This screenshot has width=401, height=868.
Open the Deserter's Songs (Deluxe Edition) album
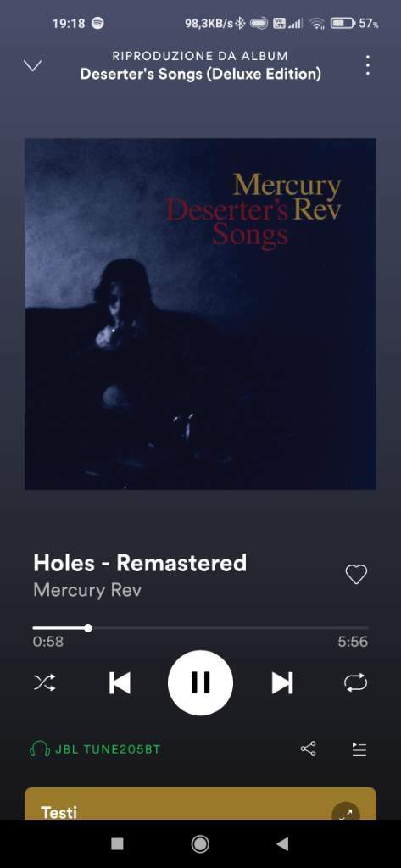tap(200, 74)
